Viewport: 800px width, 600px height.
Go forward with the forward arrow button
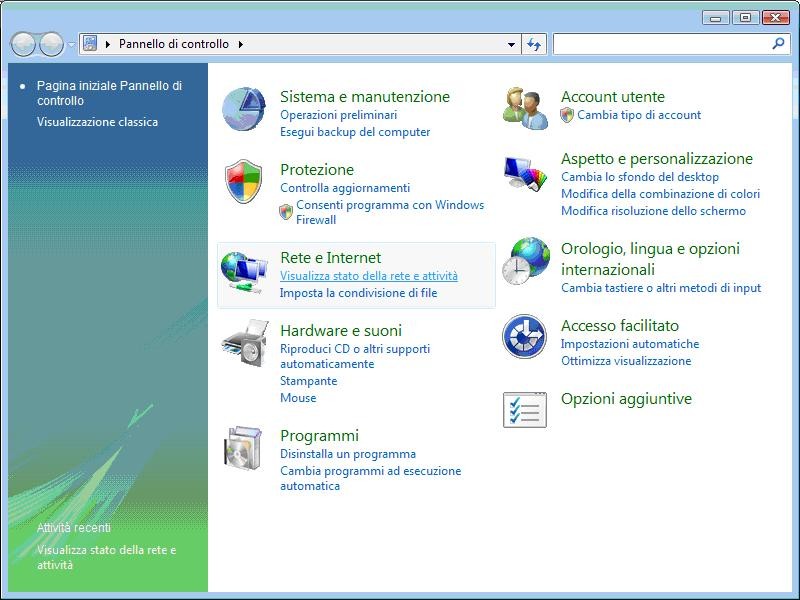[x=51, y=44]
